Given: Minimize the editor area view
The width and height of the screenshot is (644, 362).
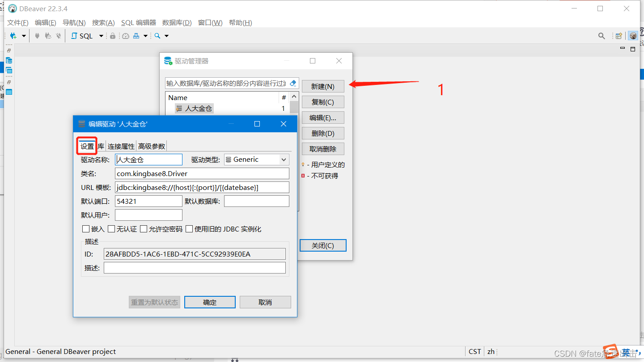Looking at the screenshot, I should pos(623,48).
